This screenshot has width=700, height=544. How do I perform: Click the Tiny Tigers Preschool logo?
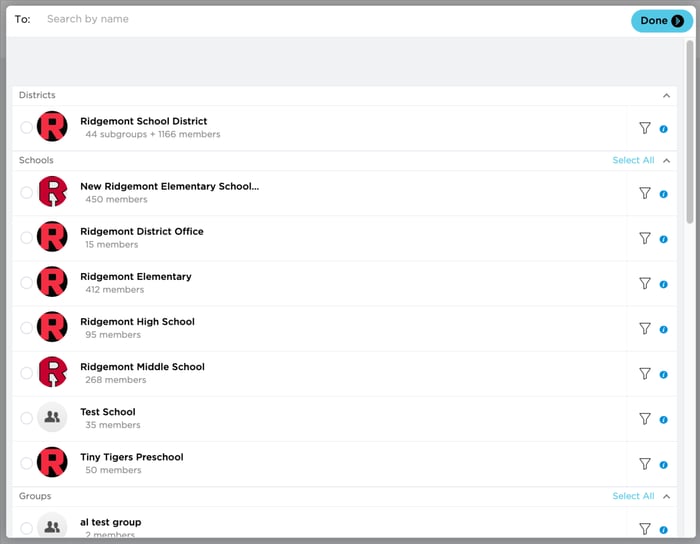pyautogui.click(x=52, y=462)
